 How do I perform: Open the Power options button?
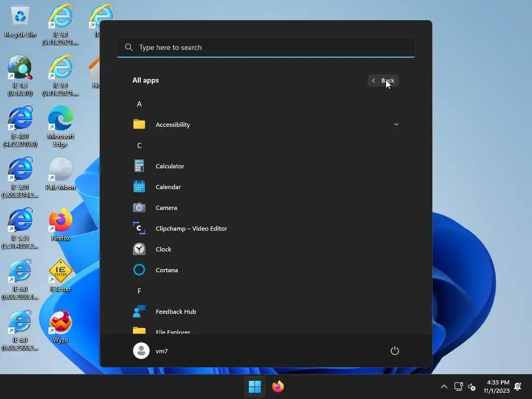coord(395,351)
